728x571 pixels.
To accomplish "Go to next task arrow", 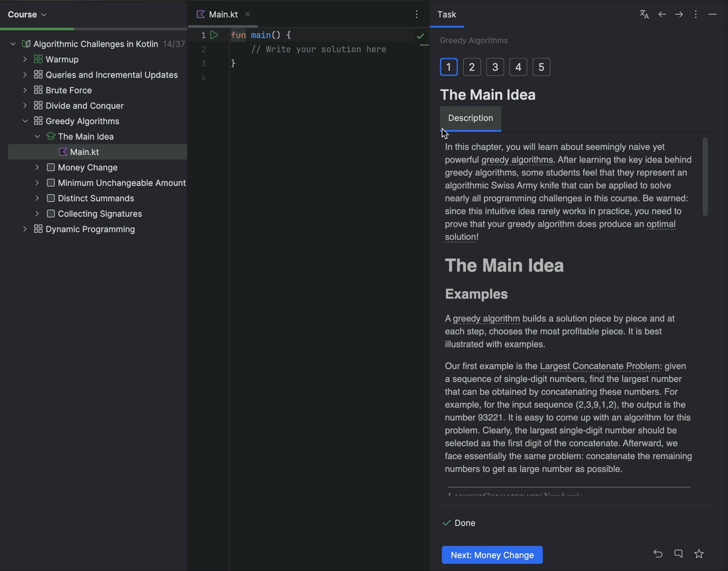I will tap(679, 14).
